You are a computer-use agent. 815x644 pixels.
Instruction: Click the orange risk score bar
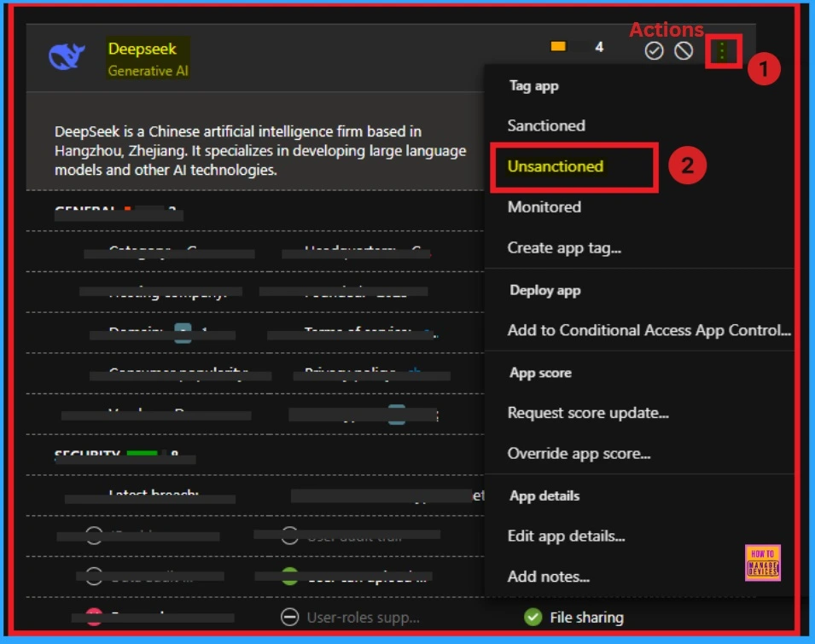click(x=558, y=46)
